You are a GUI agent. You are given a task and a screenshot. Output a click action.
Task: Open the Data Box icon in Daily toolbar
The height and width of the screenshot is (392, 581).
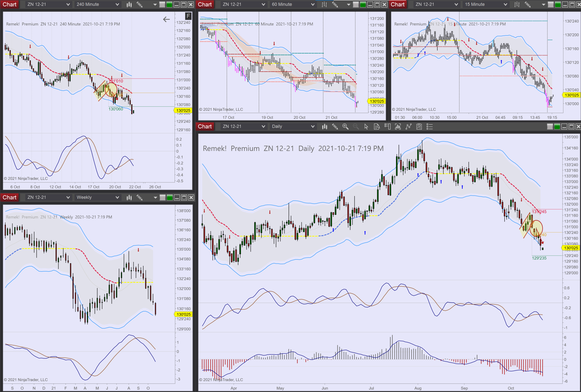(377, 126)
